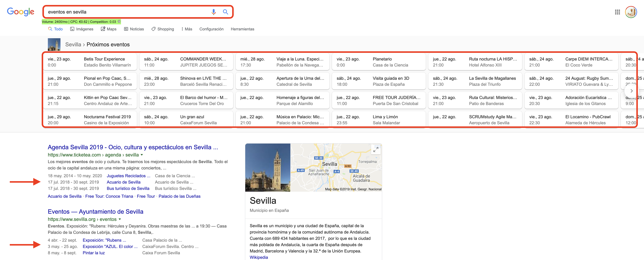Click the Sevilla thumbnail beside Próximos eventos

coord(54,45)
